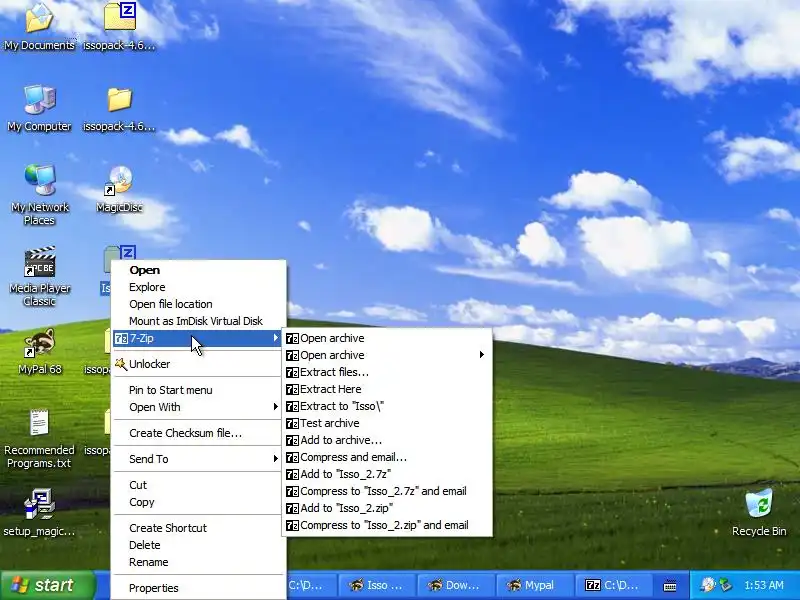The image size is (800, 600).
Task: Expand the Open With submenu arrow
Action: 276,407
